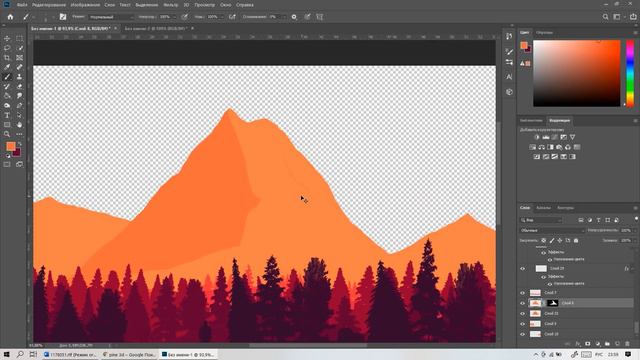Viewport: 640px width, 360px height.
Task: Select the Eyedropper tool
Action: pyautogui.click(x=7, y=67)
